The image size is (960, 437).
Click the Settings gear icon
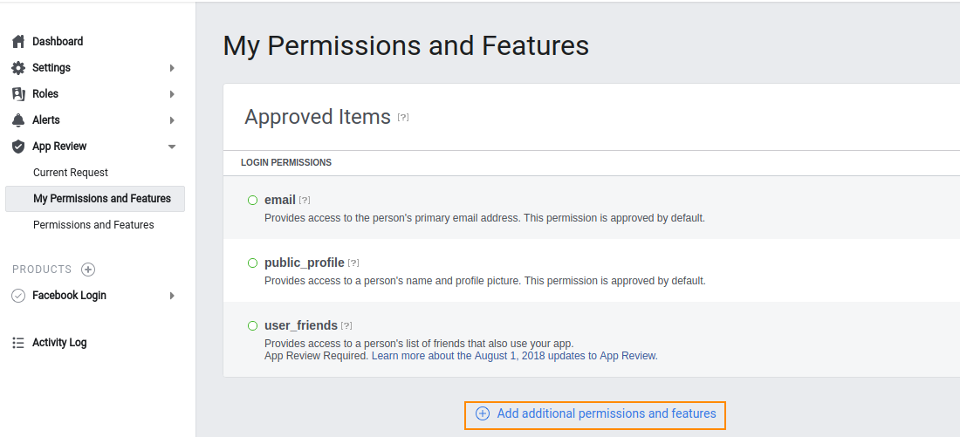(x=18, y=68)
